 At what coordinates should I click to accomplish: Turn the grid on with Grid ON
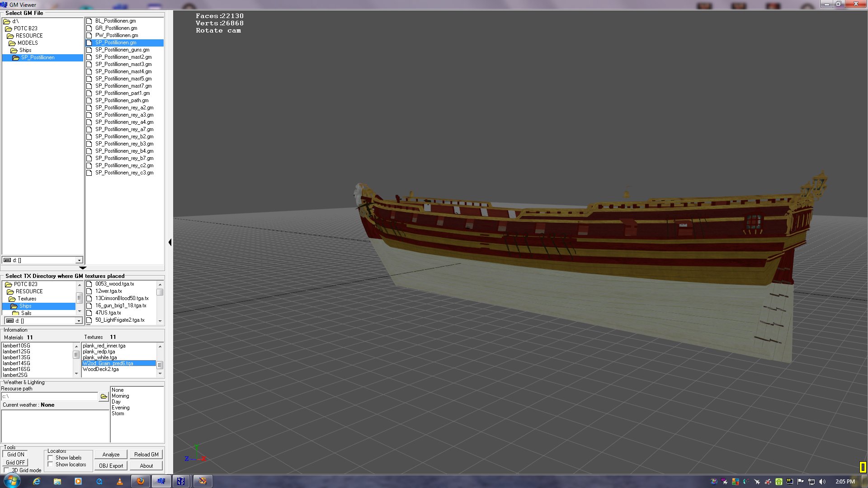pos(16,455)
